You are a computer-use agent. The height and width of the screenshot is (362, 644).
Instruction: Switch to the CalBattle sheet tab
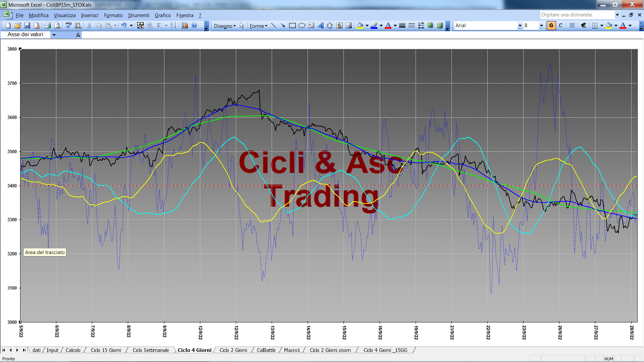tap(266, 350)
